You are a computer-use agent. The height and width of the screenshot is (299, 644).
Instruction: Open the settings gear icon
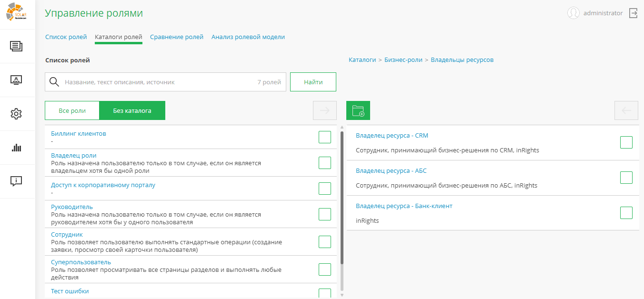(16, 114)
